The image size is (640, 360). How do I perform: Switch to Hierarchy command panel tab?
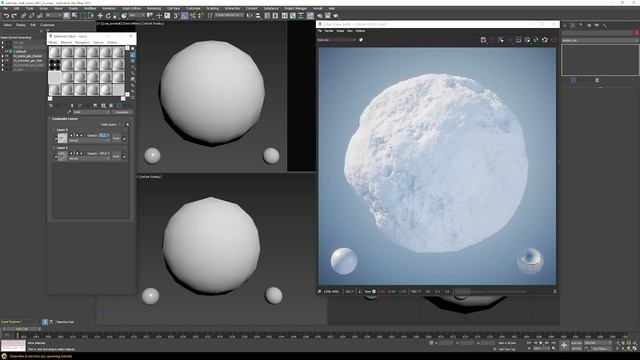click(x=581, y=25)
